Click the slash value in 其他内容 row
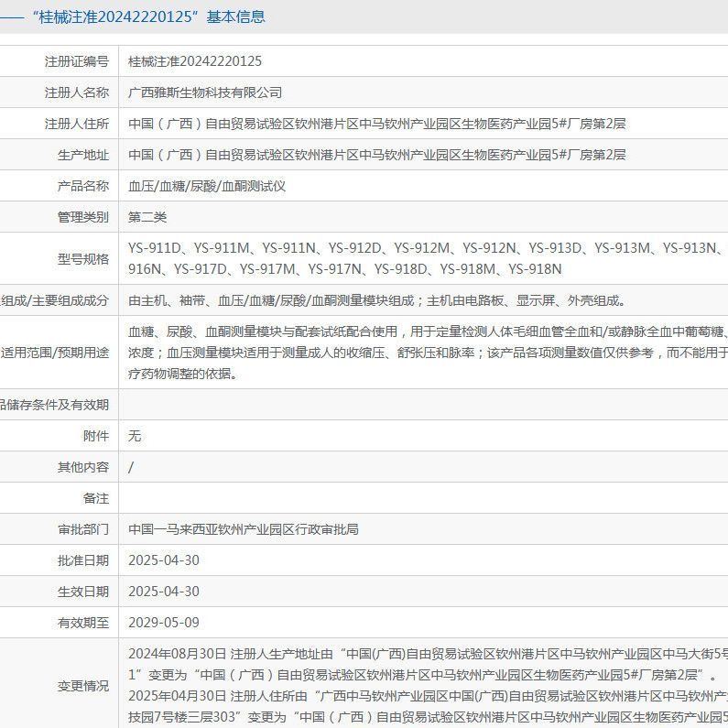Screen dimensions: 728x728 coord(131,467)
